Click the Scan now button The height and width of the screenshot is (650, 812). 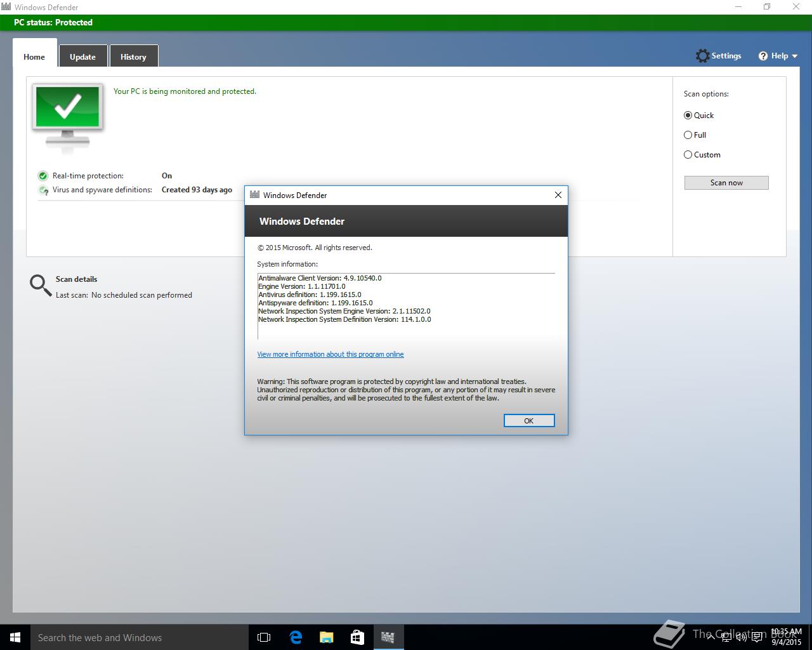(x=726, y=183)
